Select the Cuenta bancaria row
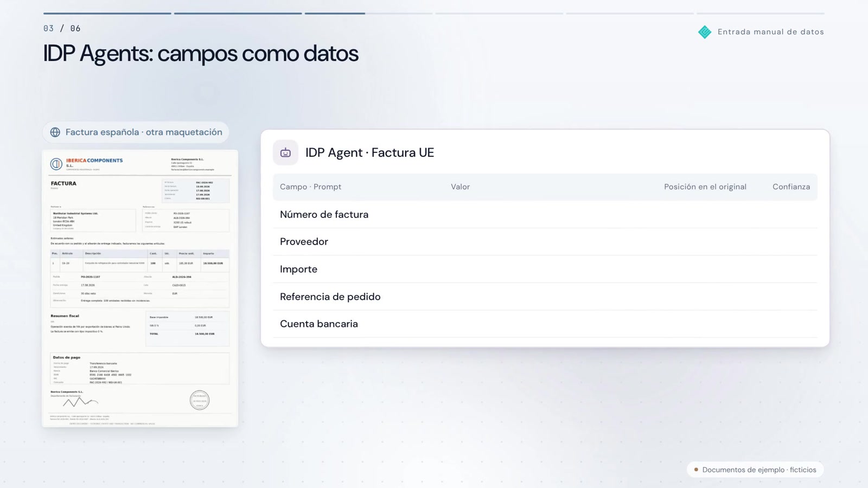The width and height of the screenshot is (868, 488). click(545, 324)
